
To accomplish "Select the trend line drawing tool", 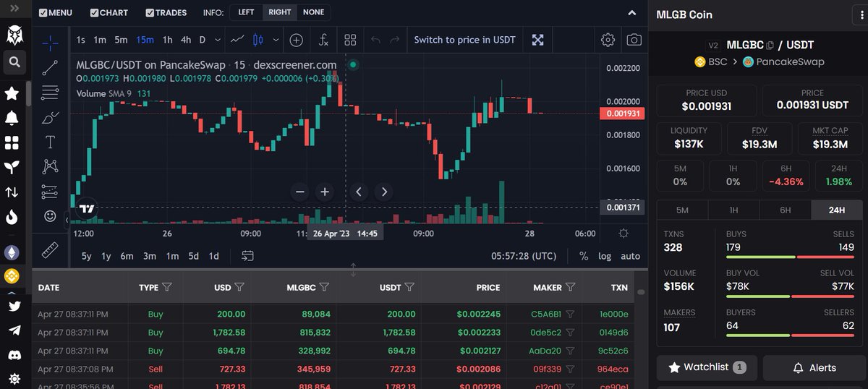I will (50, 68).
